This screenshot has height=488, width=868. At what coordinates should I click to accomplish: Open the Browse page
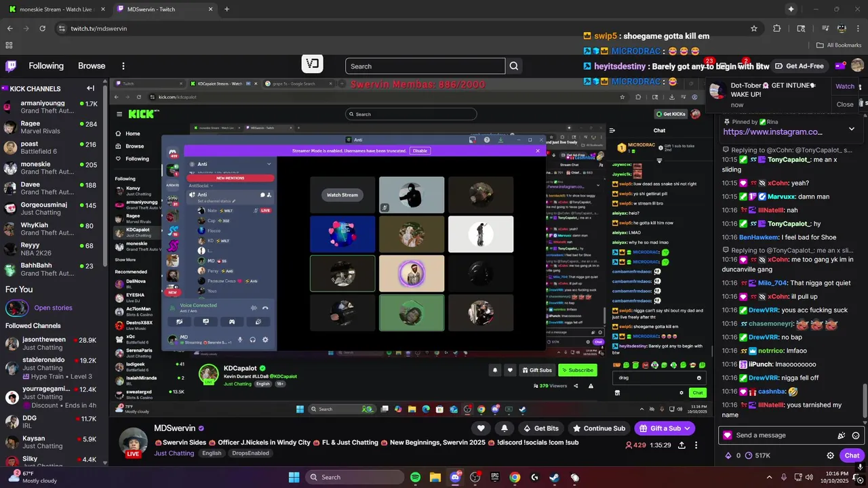pyautogui.click(x=92, y=66)
